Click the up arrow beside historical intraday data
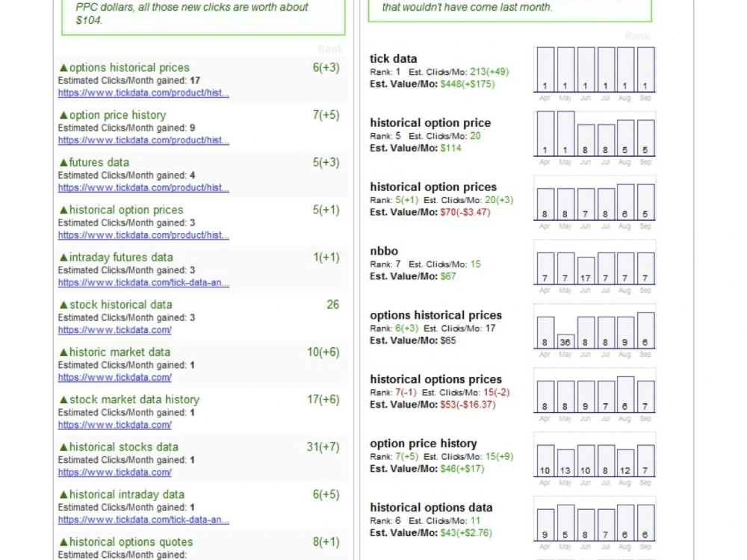 (63, 495)
